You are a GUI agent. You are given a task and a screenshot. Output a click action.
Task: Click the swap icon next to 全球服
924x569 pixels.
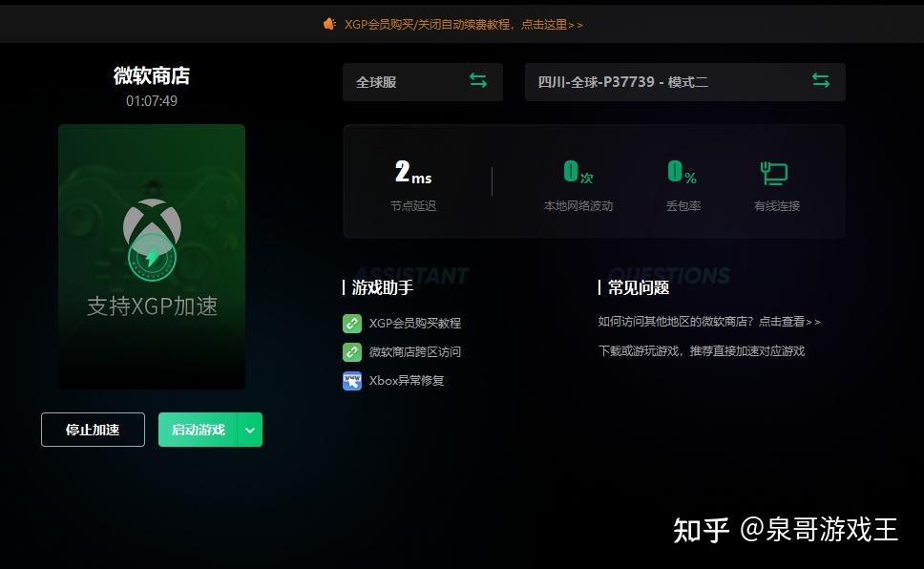(478, 81)
